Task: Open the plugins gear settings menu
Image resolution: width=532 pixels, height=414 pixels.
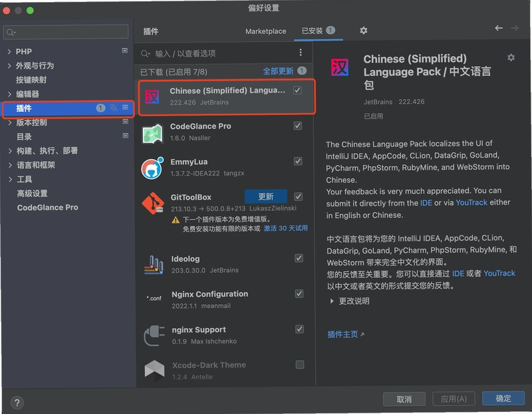Action: pos(363,31)
